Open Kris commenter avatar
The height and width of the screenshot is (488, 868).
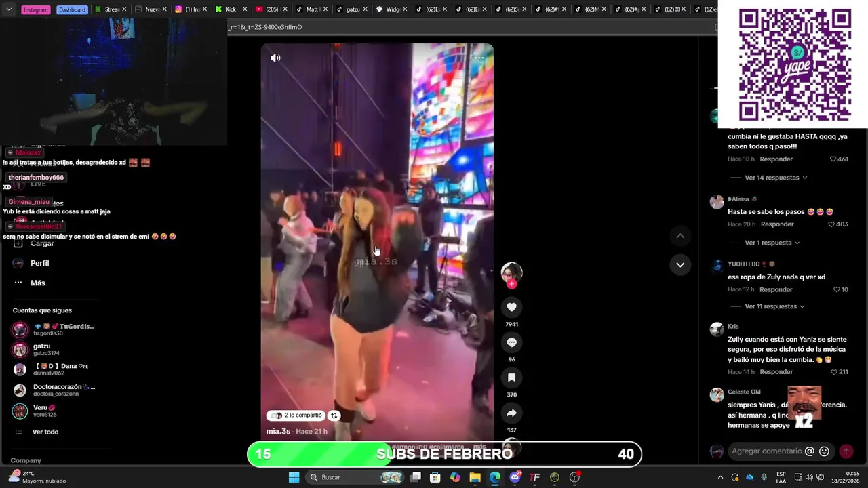pos(717,329)
